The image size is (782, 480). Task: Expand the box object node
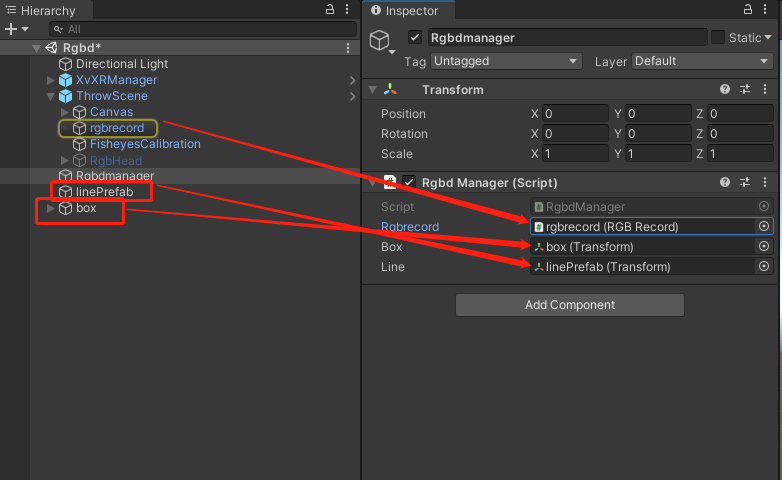pos(50,208)
